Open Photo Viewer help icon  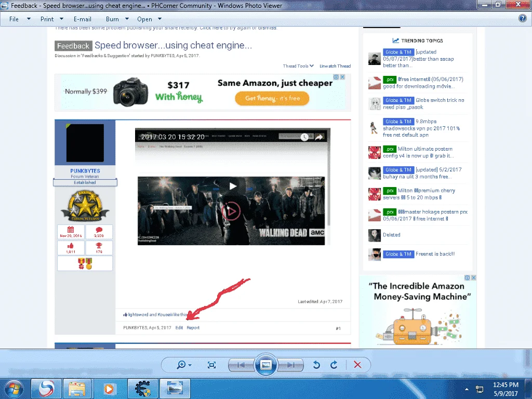tap(523, 19)
